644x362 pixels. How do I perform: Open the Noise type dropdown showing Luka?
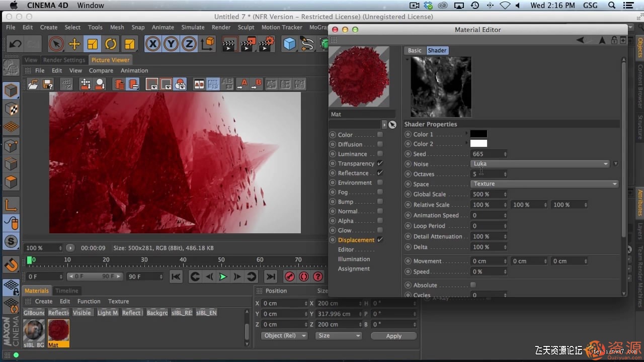pyautogui.click(x=540, y=163)
